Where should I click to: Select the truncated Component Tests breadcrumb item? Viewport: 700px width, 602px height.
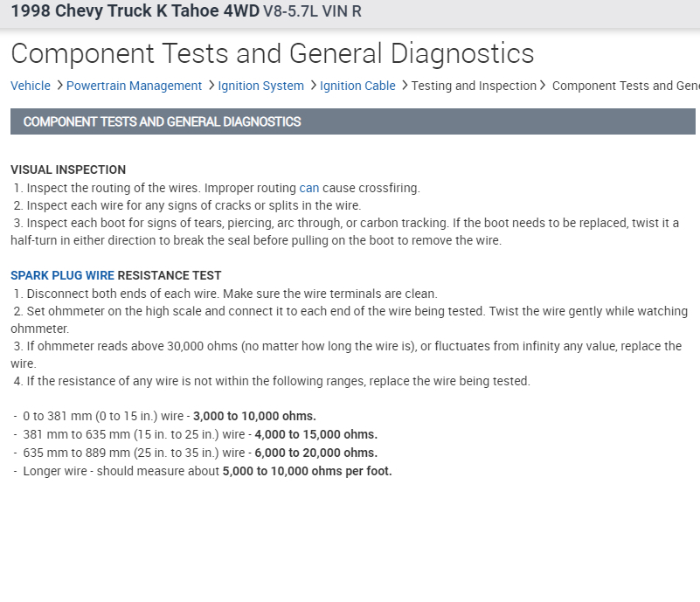coord(625,86)
